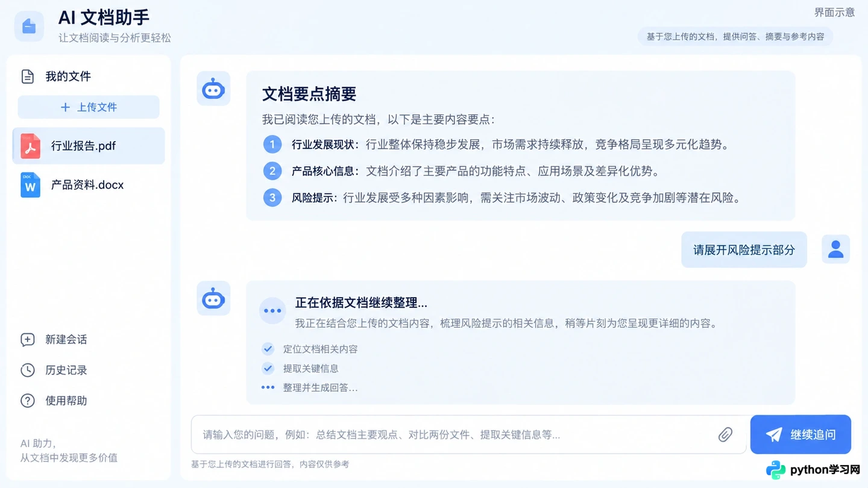The height and width of the screenshot is (488, 868).
Task: Select 产品资料.docx in the file list
Action: point(89,185)
